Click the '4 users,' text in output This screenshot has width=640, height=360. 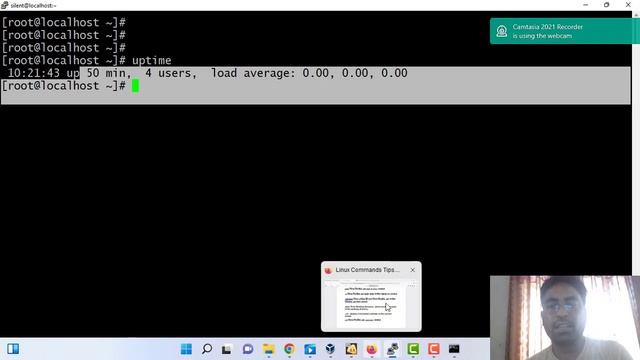click(x=171, y=73)
